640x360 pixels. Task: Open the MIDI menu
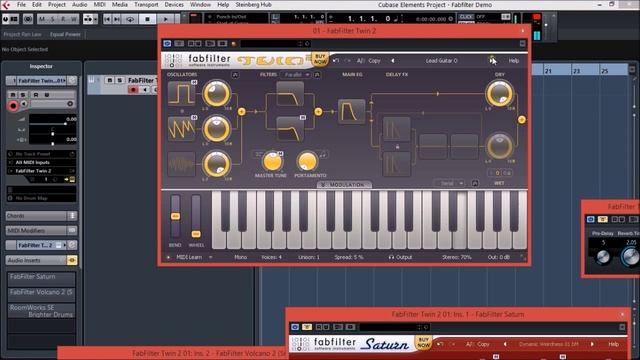(x=100, y=4)
